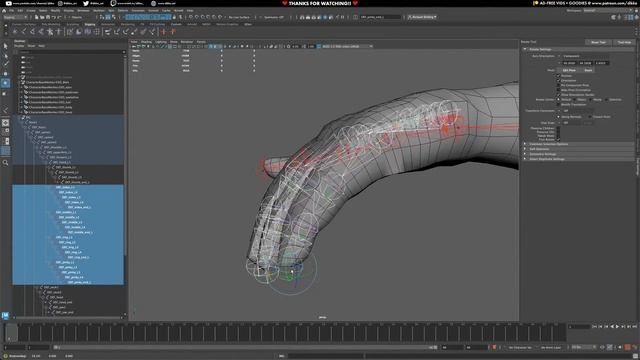Toggle the Preserve Children checkbox

[x=558, y=128]
